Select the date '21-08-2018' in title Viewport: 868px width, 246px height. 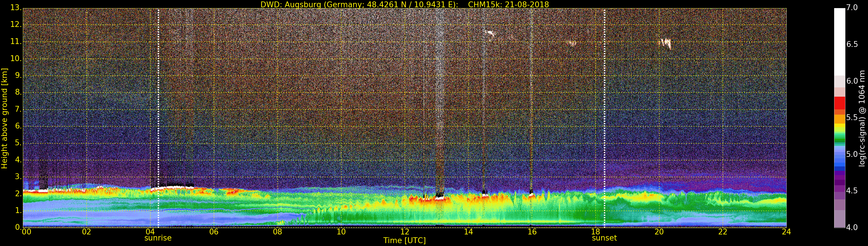tap(527, 4)
